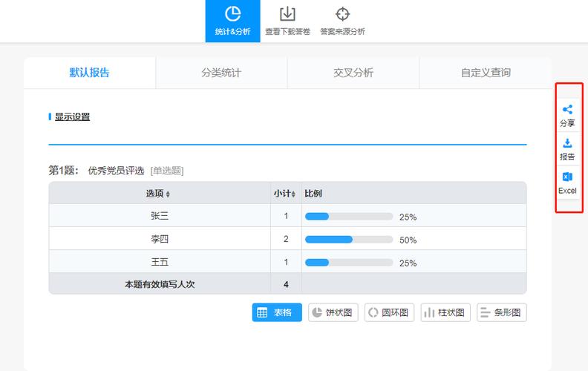
Task: Click the 50% value text
Action: 408,240
